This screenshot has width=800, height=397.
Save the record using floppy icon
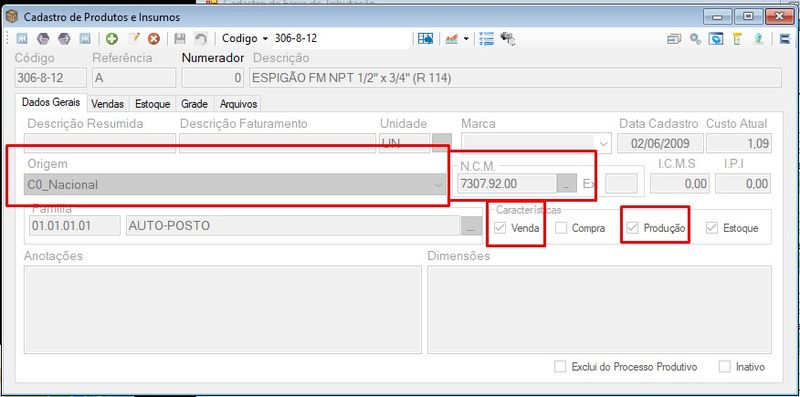[180, 39]
